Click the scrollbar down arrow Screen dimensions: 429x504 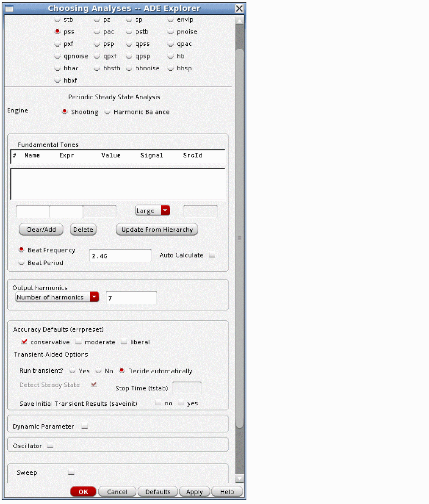tap(239, 479)
